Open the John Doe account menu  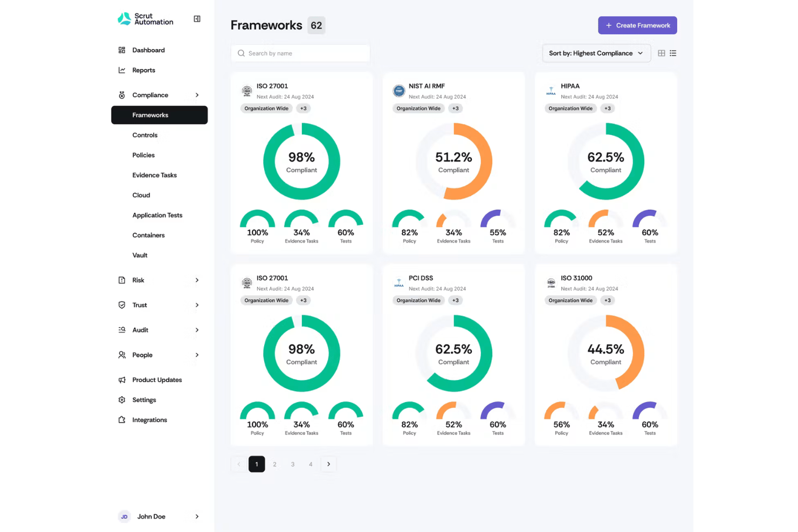pyautogui.click(x=159, y=516)
